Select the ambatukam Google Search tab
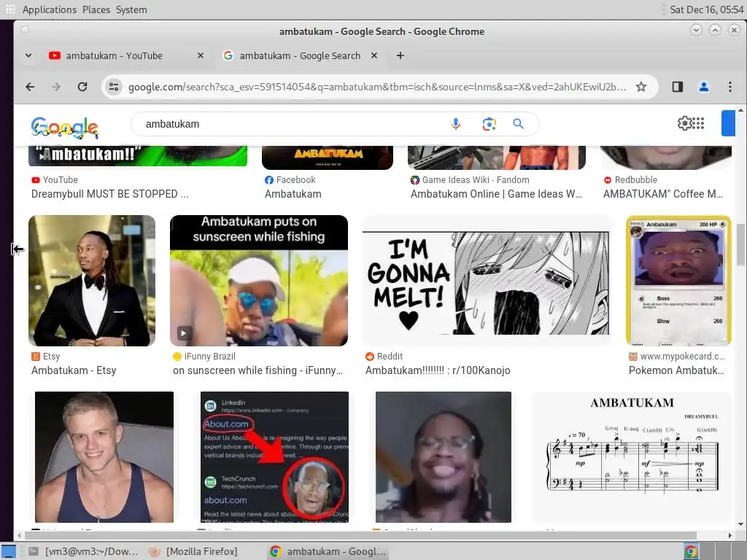The image size is (747, 560). click(x=300, y=55)
